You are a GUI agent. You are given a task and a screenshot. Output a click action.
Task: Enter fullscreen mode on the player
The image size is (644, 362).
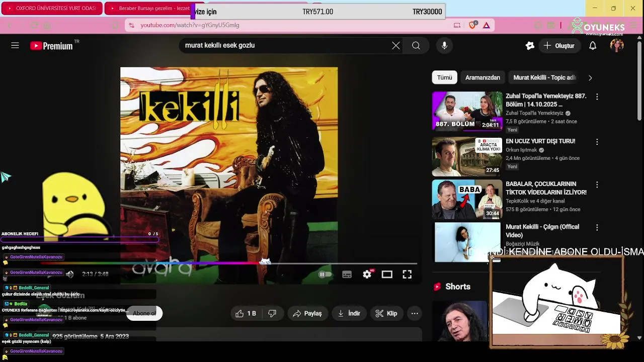(407, 274)
